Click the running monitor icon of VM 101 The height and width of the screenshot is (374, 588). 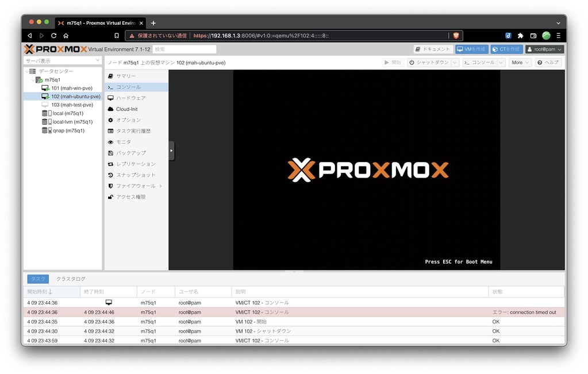(45, 88)
